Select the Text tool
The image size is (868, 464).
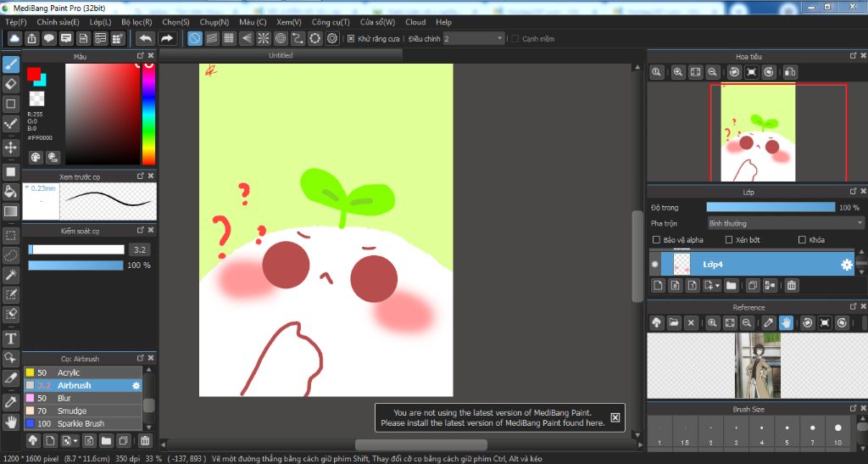tap(11, 338)
